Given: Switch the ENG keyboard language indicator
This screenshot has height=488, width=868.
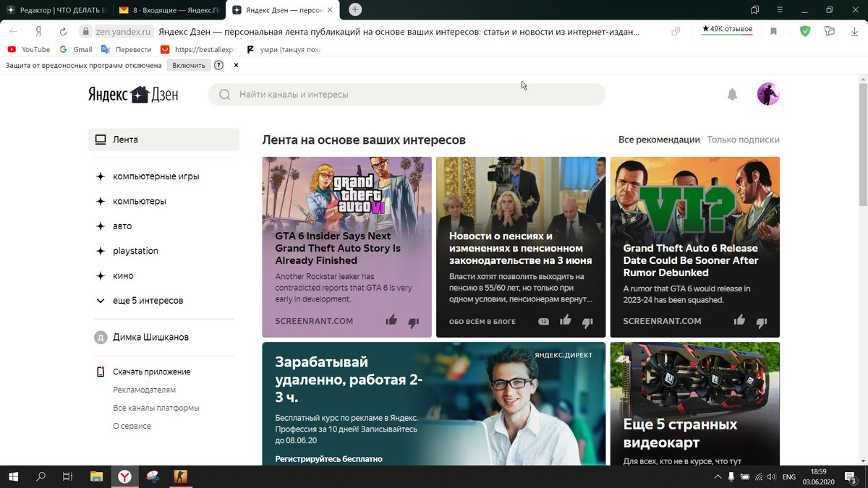Looking at the screenshot, I should coord(789,476).
